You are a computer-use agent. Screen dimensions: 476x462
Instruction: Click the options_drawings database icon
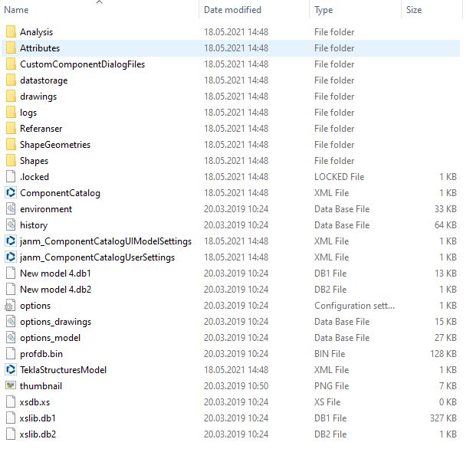[11, 321]
